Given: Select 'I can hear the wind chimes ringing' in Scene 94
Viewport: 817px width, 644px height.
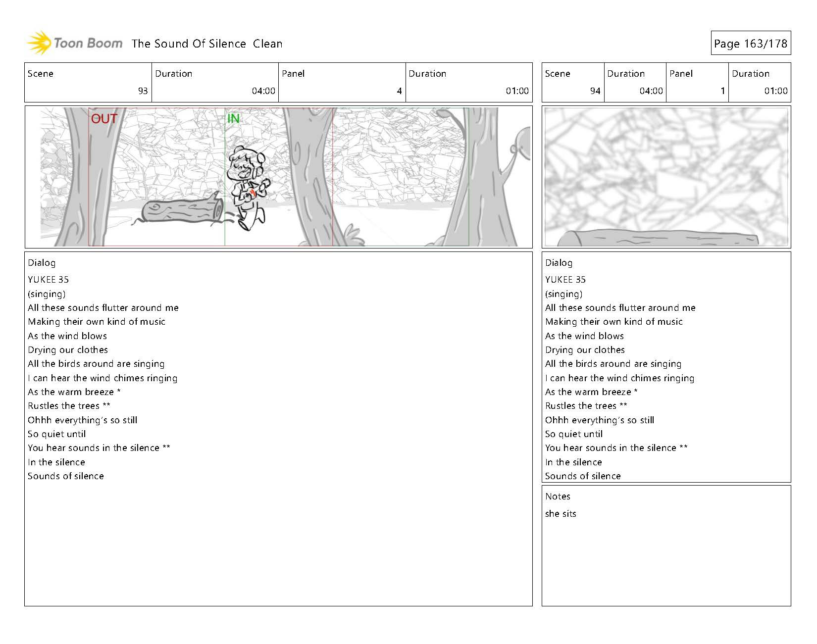Looking at the screenshot, I should 620,378.
